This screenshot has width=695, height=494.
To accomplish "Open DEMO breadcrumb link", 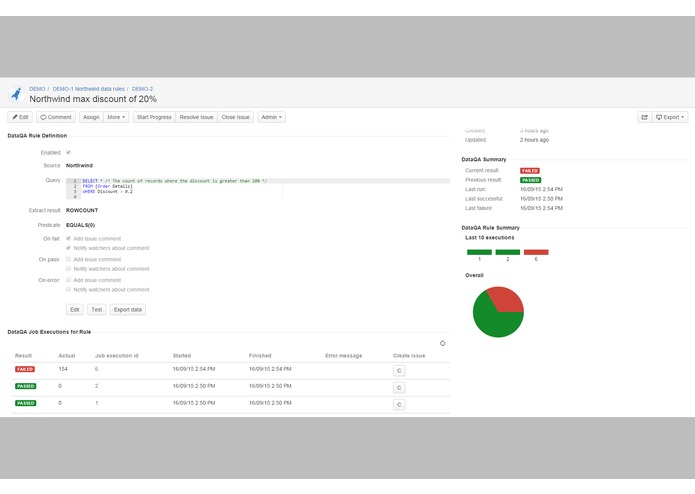I will (37, 89).
